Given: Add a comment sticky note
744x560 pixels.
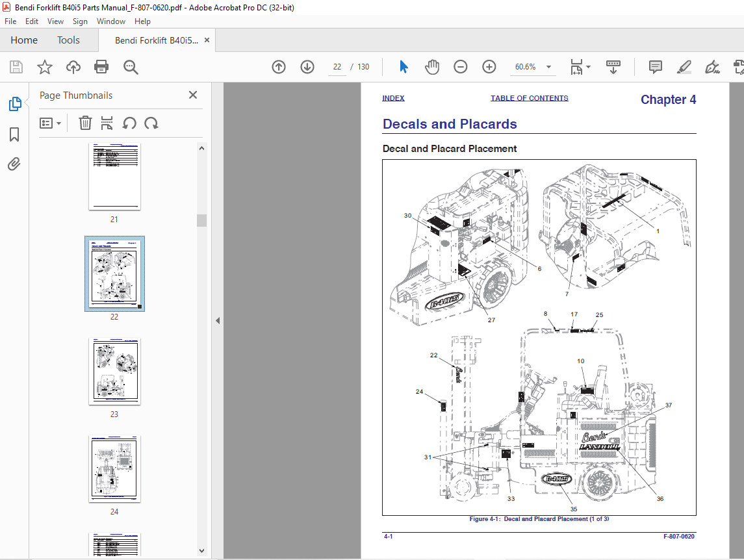Looking at the screenshot, I should (655, 67).
